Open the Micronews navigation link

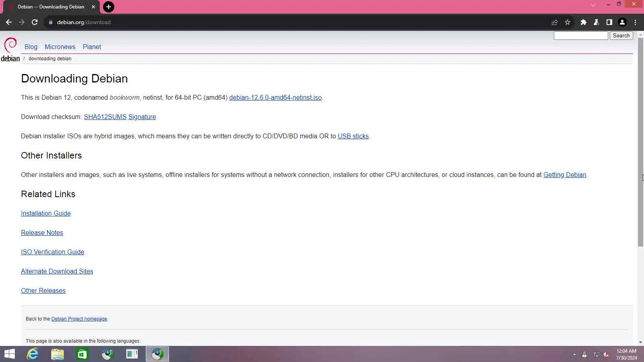pyautogui.click(x=60, y=47)
